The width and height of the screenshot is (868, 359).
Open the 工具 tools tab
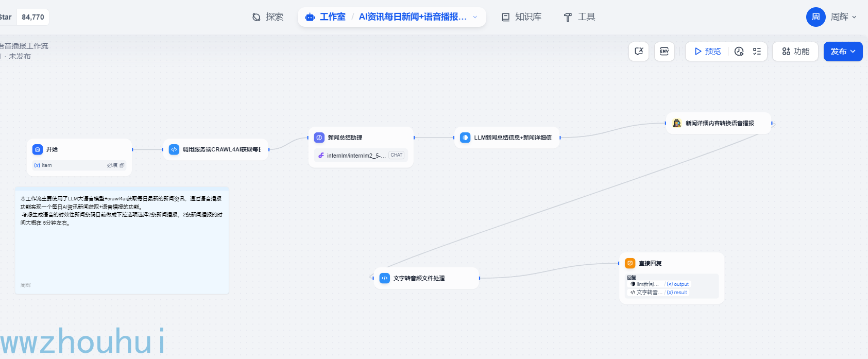tap(580, 17)
